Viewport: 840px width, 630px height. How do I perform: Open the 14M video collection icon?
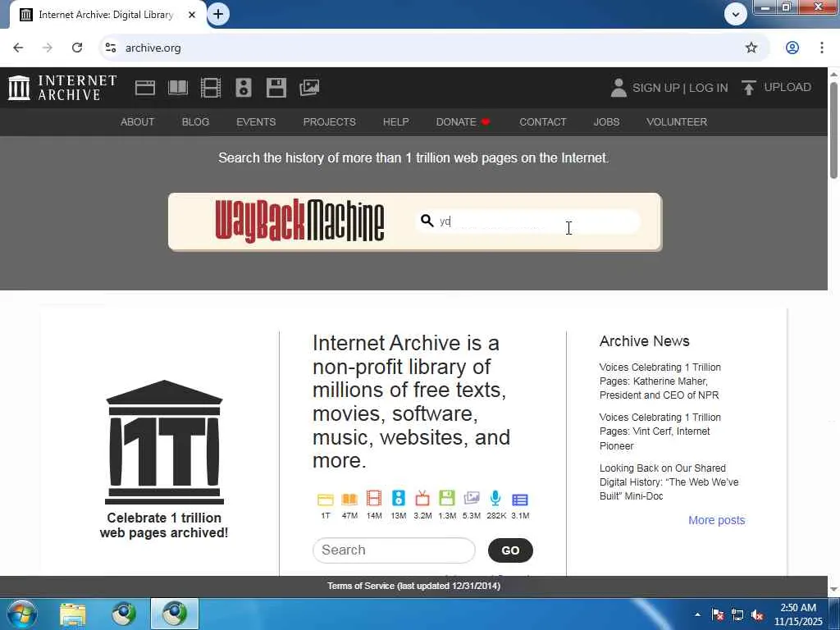(374, 498)
